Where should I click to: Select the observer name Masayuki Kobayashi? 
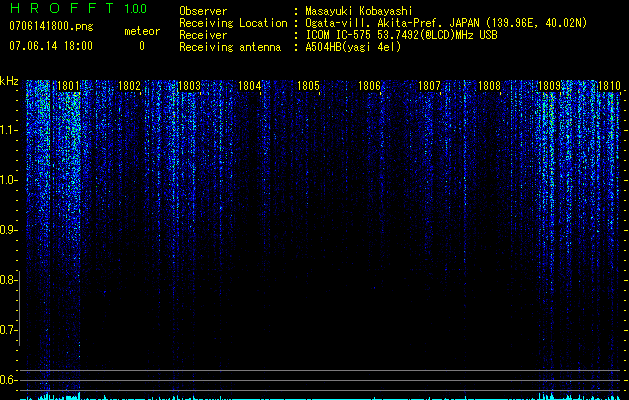[x=359, y=11]
